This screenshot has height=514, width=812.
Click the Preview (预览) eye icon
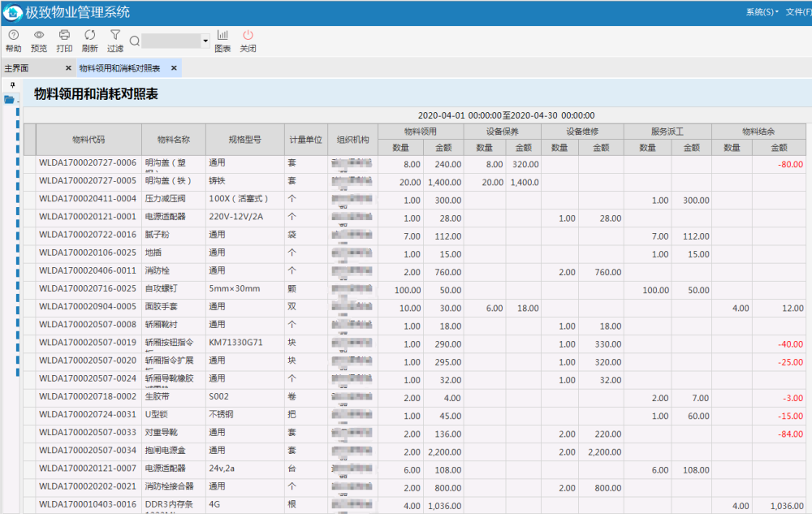coord(39,35)
